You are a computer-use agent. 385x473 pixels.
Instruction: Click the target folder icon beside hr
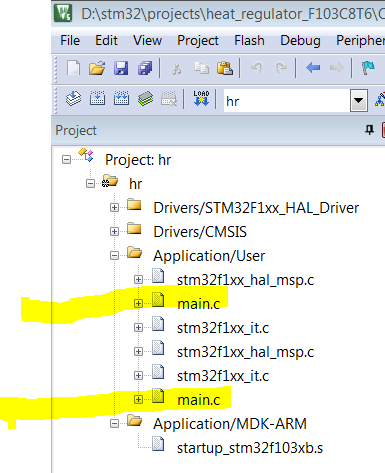(110, 181)
